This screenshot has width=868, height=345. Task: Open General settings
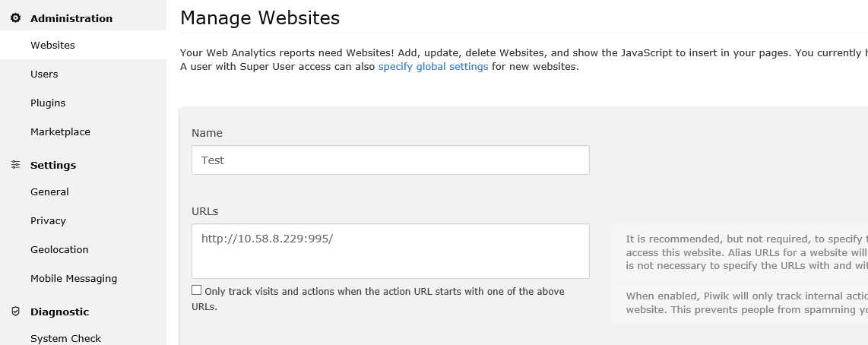49,192
